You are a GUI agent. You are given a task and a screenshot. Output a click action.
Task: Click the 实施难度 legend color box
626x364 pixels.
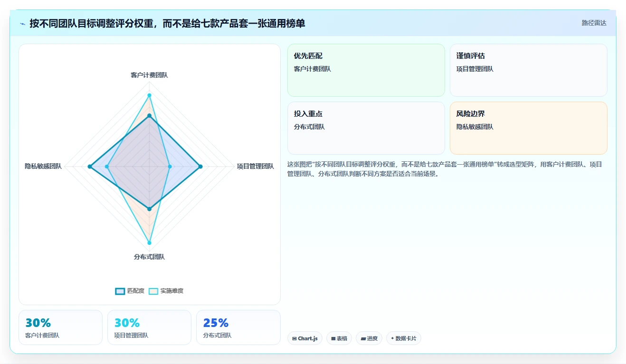tap(153, 291)
